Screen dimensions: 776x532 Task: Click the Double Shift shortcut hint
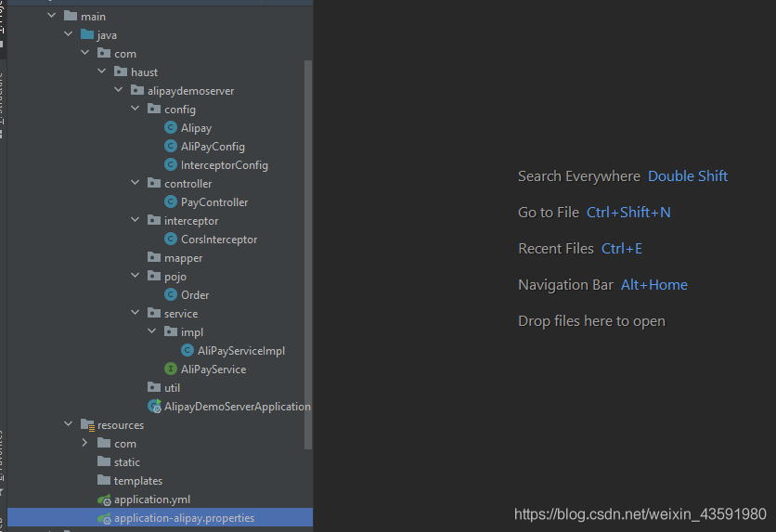pos(687,176)
